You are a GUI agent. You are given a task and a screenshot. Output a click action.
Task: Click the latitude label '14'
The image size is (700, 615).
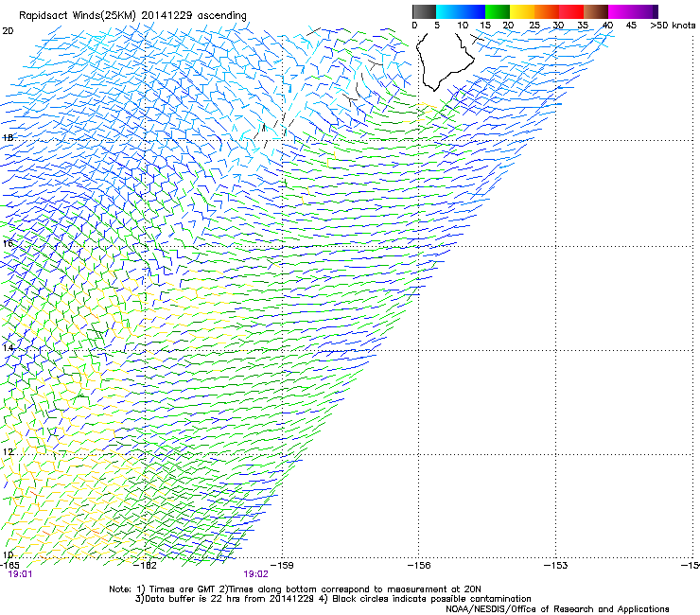[8, 348]
